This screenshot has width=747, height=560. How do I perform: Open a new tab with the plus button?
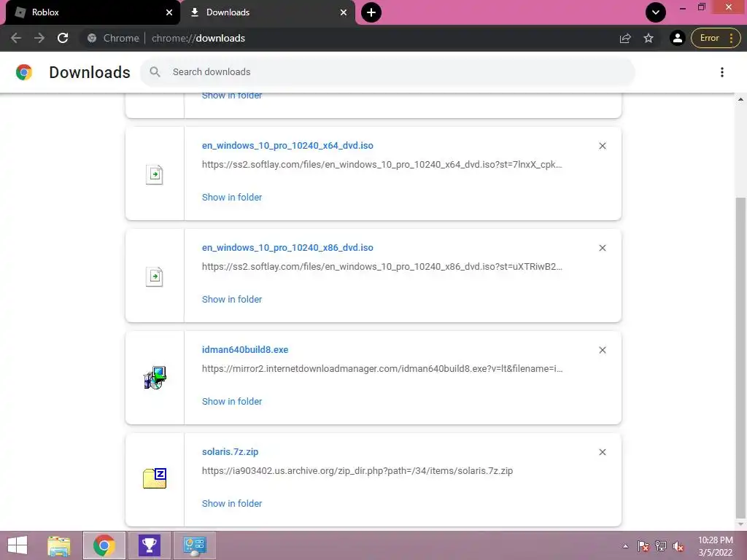tap(371, 12)
